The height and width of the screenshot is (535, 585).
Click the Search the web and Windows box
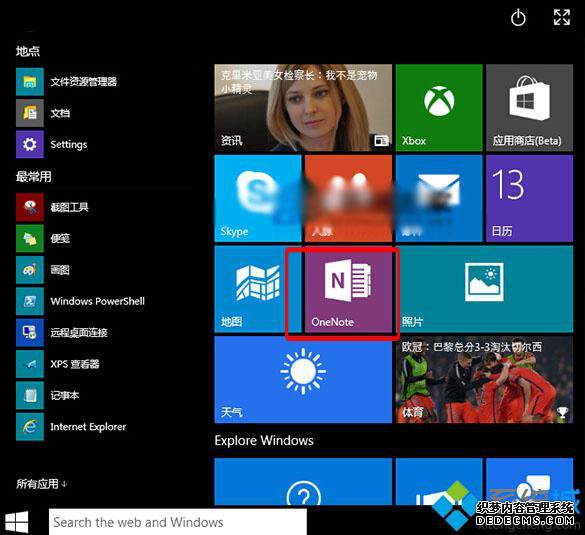pyautogui.click(x=178, y=522)
